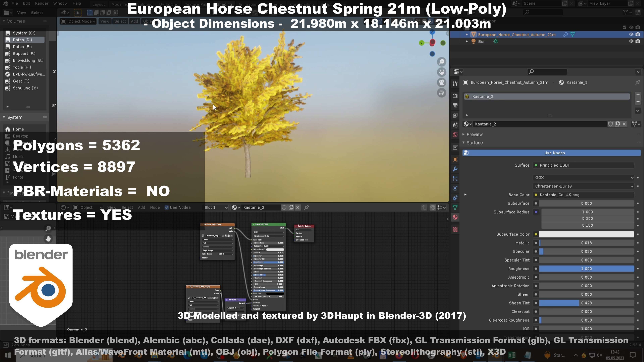Screen dimensions: 644x362
Task: Open the Help menu
Action: (77, 4)
